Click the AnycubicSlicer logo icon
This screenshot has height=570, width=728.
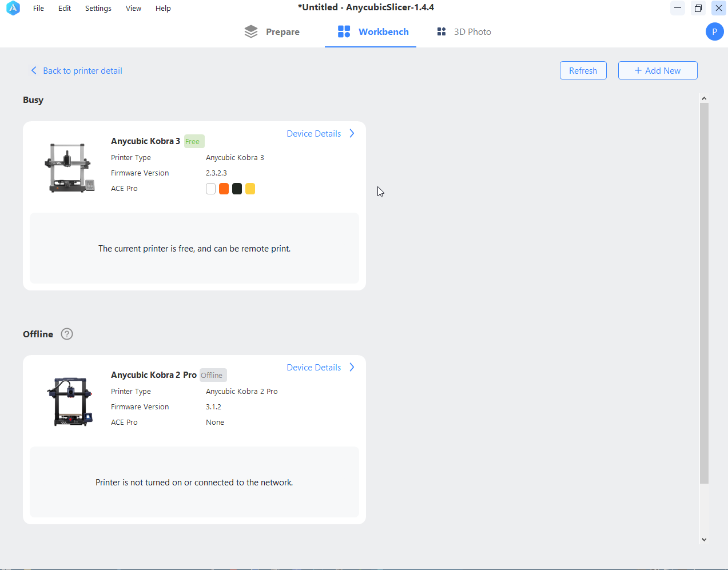(x=13, y=8)
